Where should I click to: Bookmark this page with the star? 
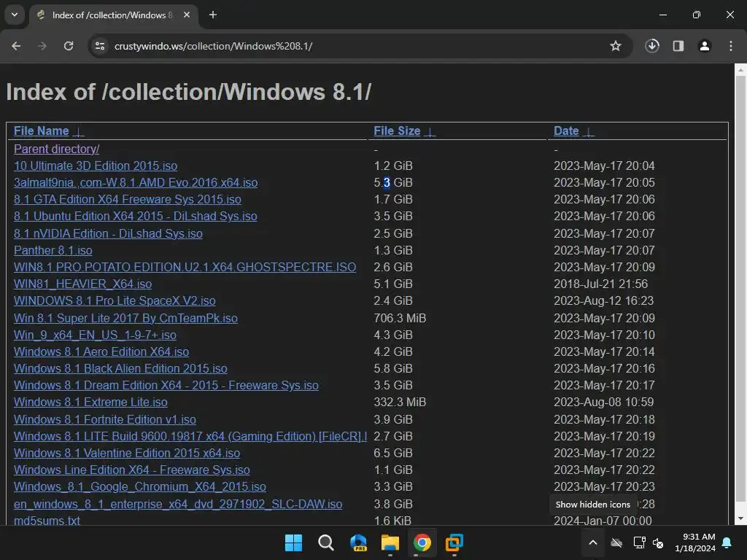pos(616,46)
